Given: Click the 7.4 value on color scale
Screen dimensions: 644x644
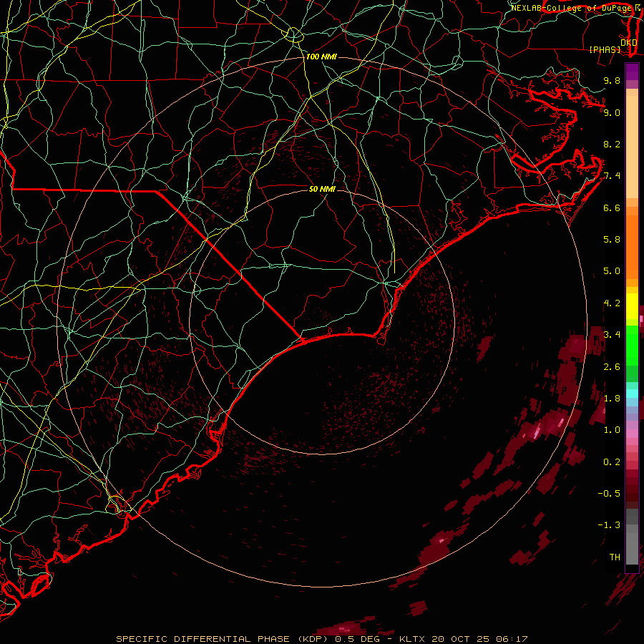Looking at the screenshot, I should [x=612, y=176].
